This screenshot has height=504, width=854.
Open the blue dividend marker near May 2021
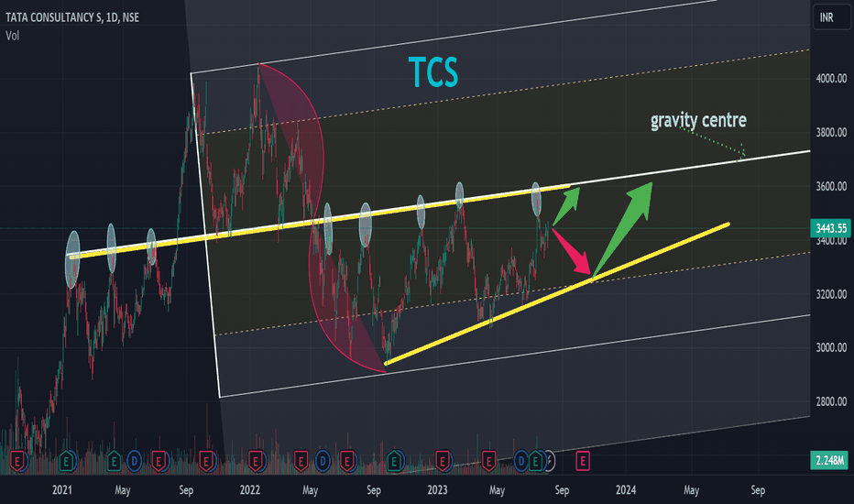pos(134,462)
